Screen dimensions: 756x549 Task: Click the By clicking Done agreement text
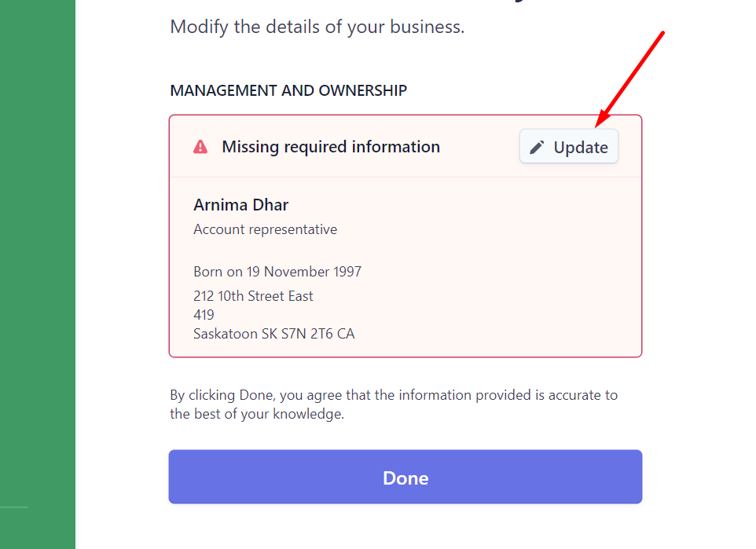click(x=394, y=395)
